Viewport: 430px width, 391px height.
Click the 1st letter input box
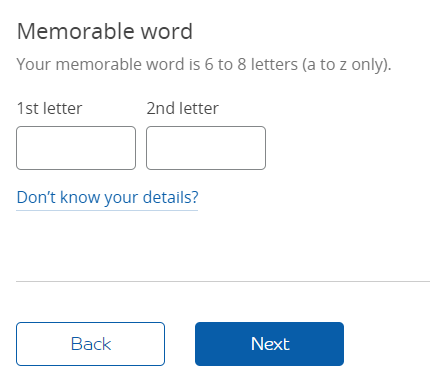76,148
